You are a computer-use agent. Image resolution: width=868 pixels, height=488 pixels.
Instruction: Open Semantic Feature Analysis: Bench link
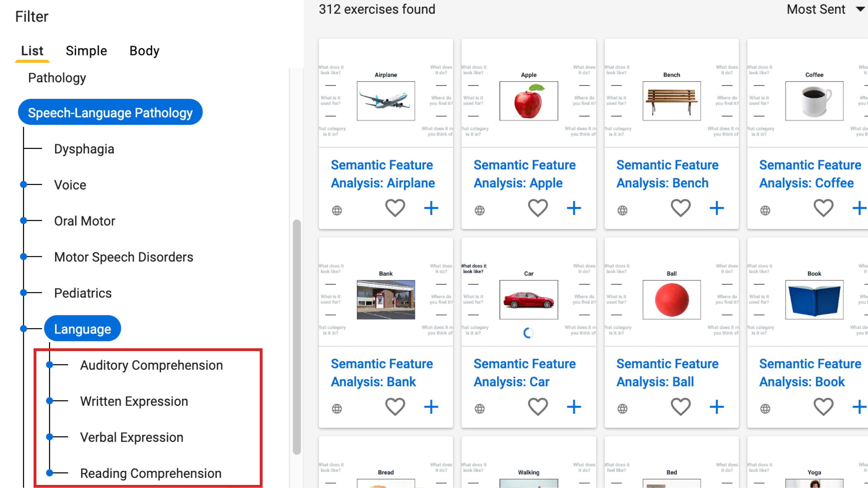[667, 174]
